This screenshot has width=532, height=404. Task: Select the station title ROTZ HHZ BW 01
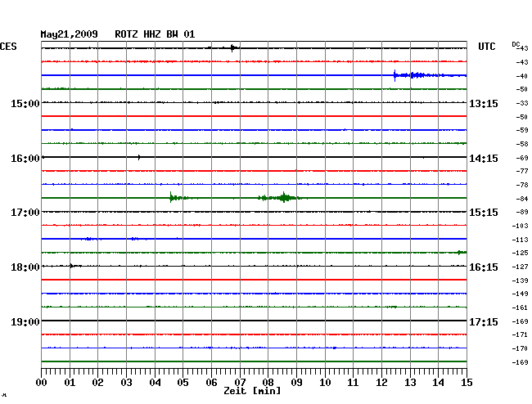pos(155,34)
